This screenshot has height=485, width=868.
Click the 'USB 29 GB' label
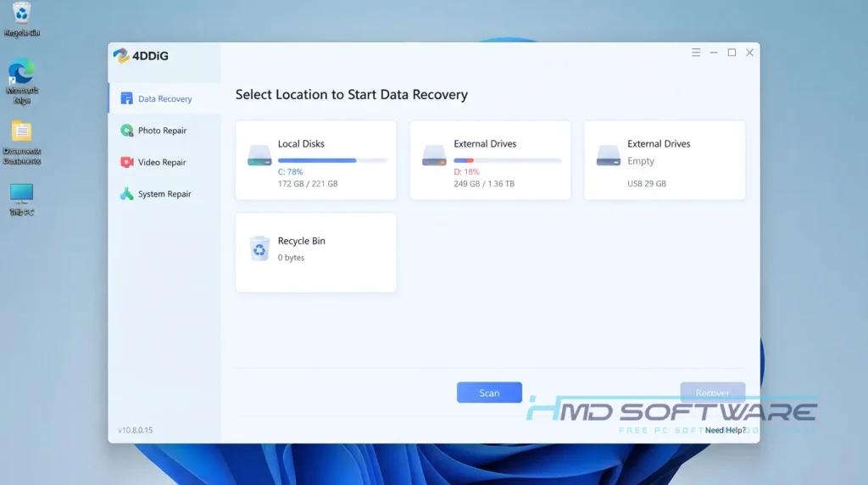tap(647, 184)
